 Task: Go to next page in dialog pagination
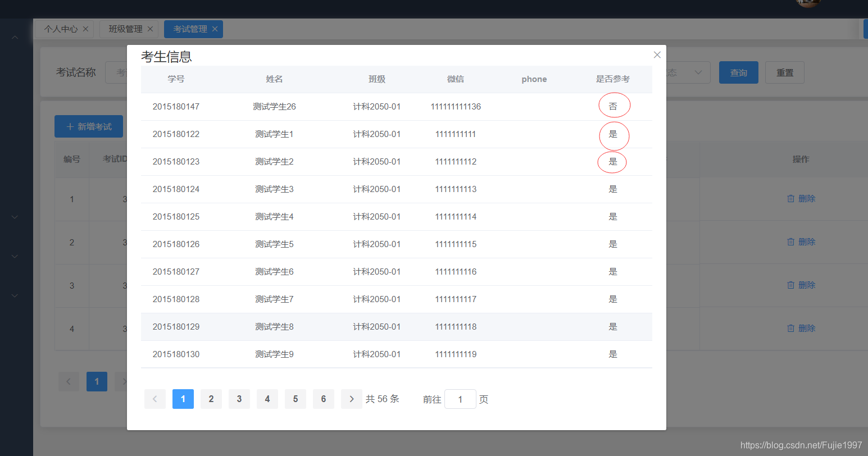point(352,399)
